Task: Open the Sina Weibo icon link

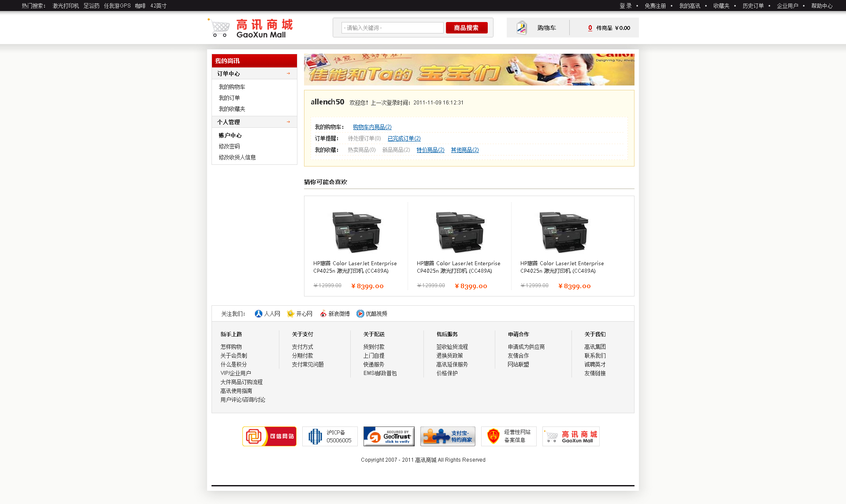Action: pyautogui.click(x=323, y=314)
